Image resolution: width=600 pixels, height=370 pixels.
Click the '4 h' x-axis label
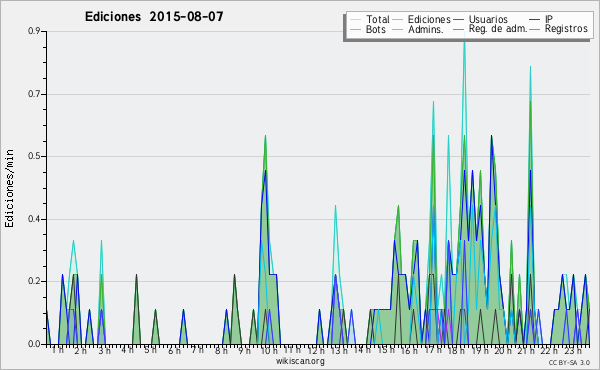(x=127, y=350)
